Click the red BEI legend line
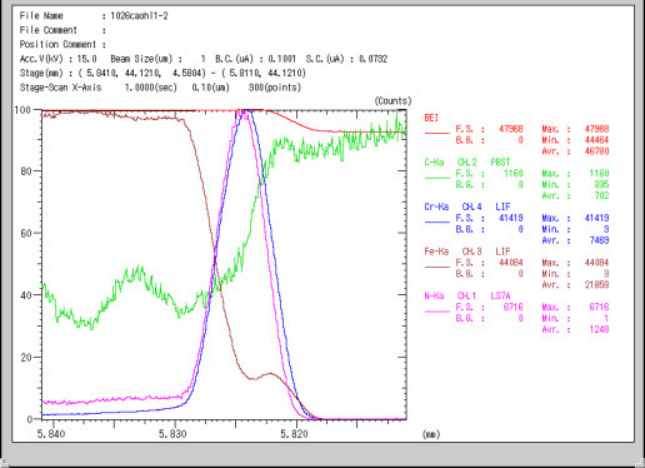Screen dimensions: 645x468 (437, 133)
